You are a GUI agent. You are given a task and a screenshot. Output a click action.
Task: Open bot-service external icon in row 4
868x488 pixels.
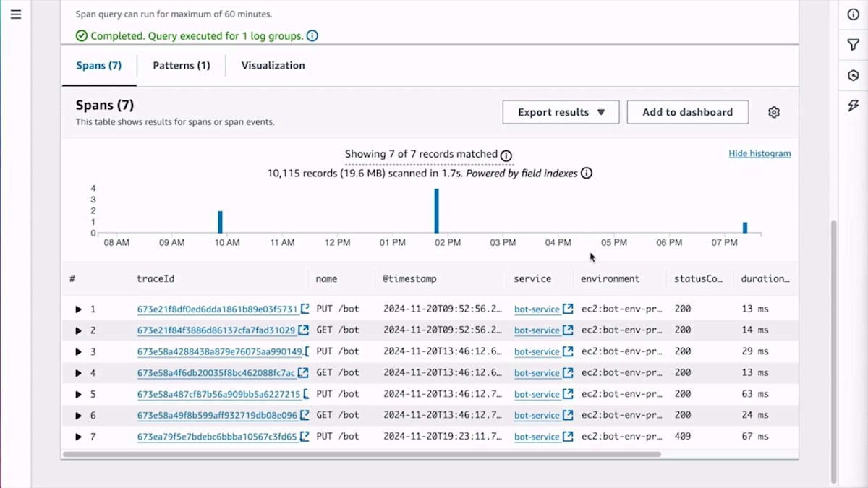[x=568, y=372]
